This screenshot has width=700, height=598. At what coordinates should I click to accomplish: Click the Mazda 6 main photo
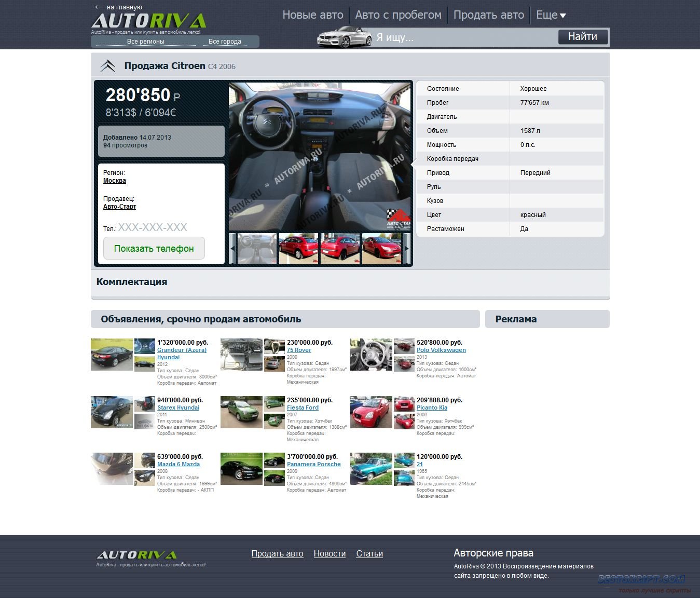click(x=112, y=469)
